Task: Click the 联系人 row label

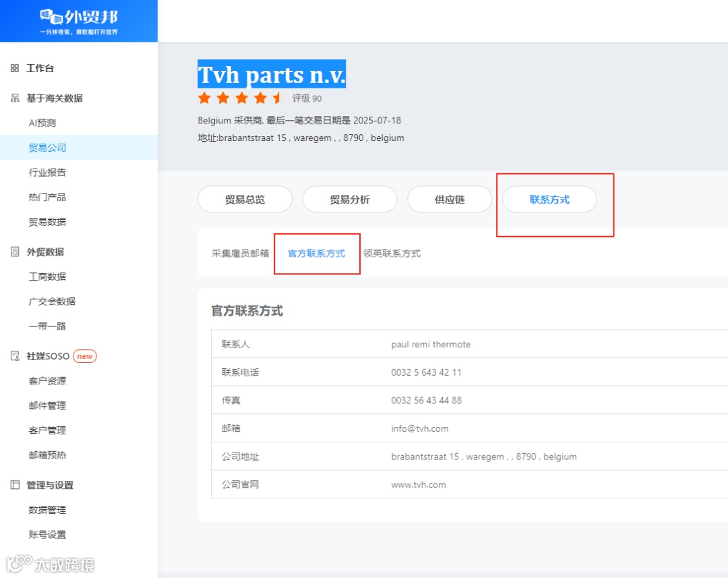Action: (235, 344)
